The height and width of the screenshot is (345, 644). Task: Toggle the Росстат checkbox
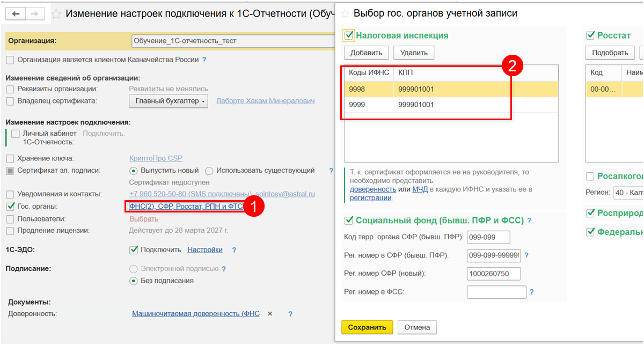590,36
